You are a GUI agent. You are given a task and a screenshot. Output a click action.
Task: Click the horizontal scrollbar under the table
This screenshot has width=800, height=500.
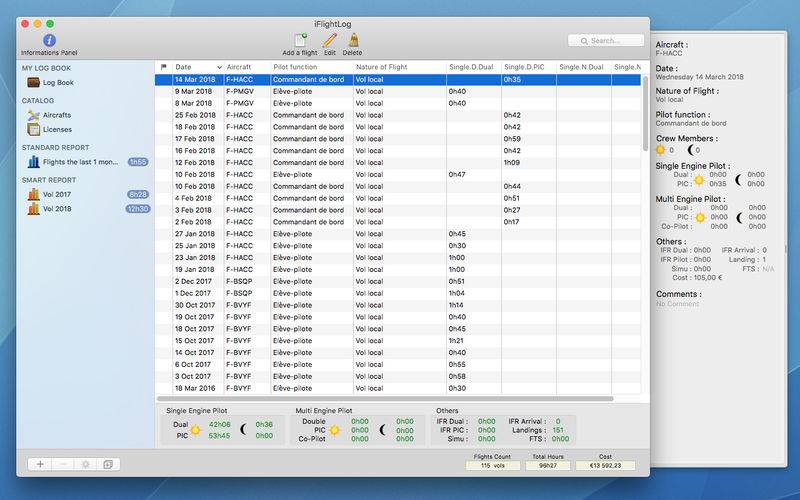(x=385, y=398)
